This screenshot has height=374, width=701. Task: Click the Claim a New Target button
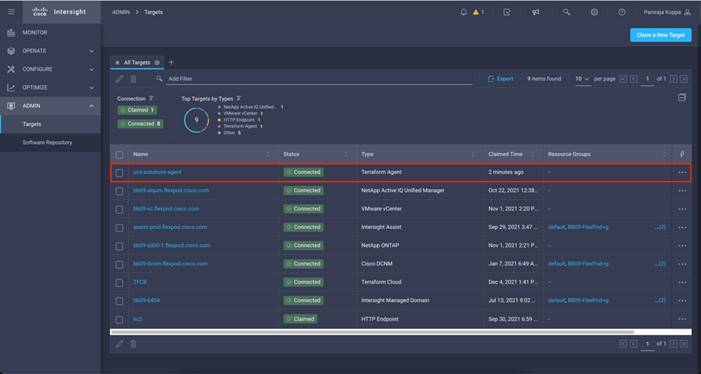660,35
